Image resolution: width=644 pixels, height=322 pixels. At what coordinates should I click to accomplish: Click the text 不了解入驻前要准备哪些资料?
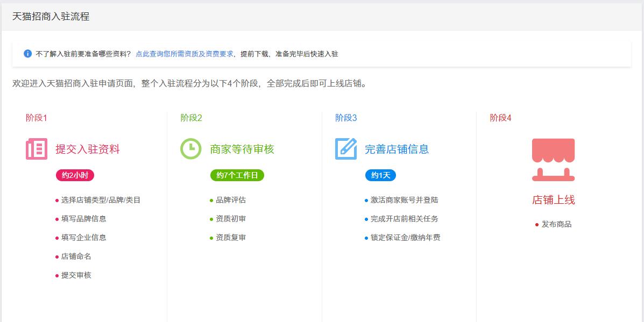83,54
